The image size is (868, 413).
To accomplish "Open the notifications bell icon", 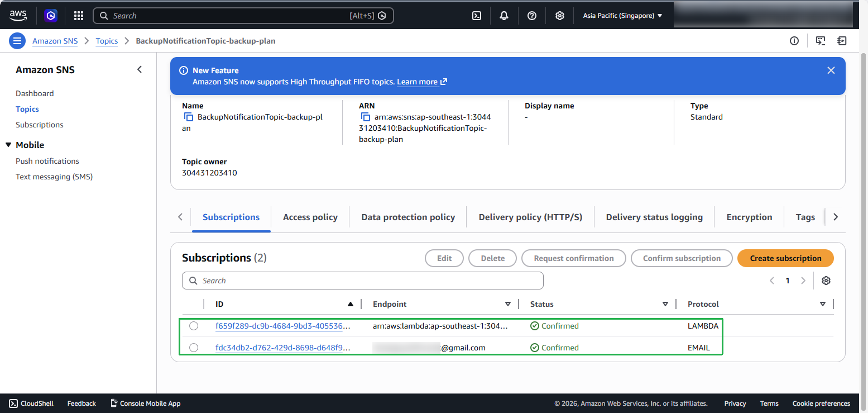I will [504, 16].
